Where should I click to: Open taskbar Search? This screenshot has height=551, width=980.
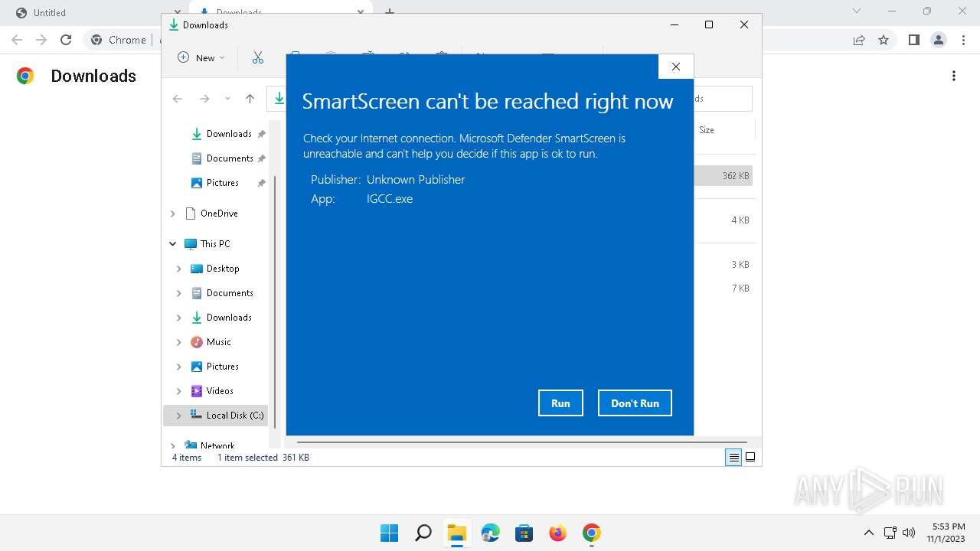click(x=423, y=533)
